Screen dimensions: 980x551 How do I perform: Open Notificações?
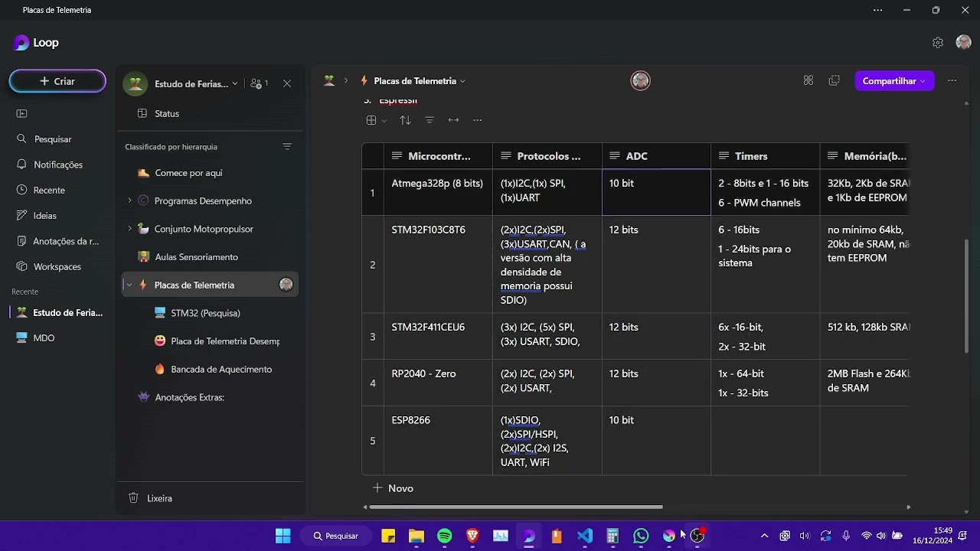click(x=50, y=165)
